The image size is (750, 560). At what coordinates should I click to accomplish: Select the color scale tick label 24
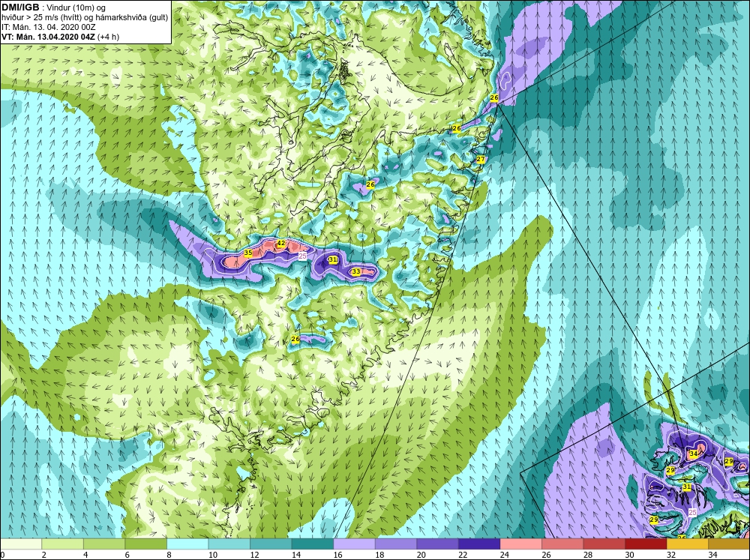[x=504, y=555]
